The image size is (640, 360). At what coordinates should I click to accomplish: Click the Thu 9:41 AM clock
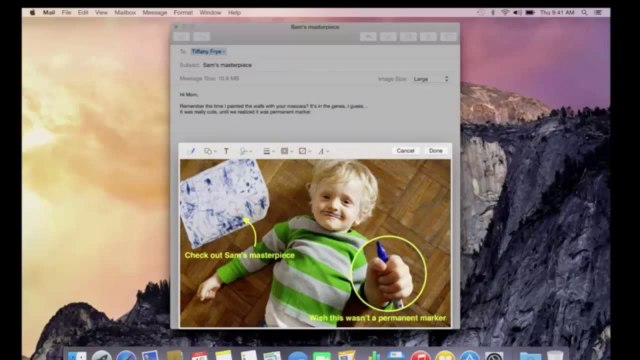tap(557, 13)
